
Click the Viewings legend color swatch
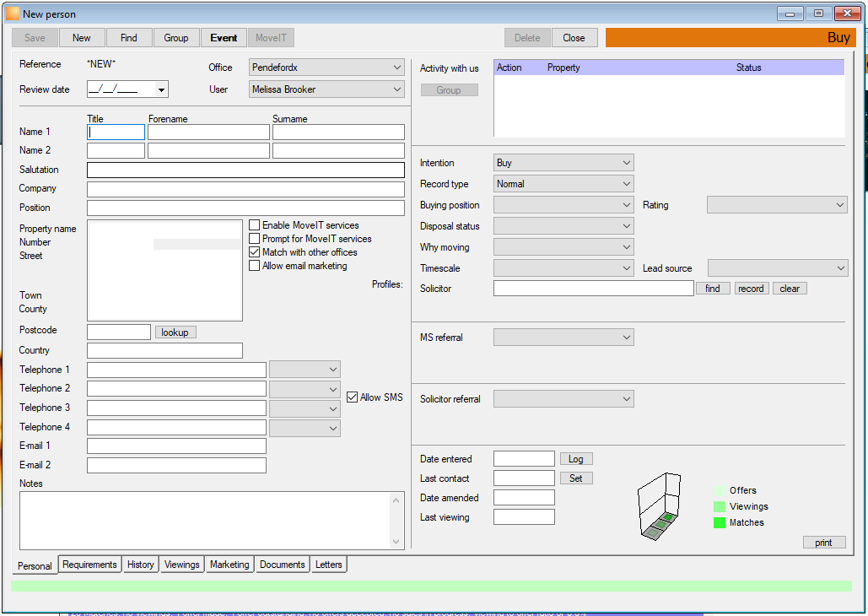719,506
